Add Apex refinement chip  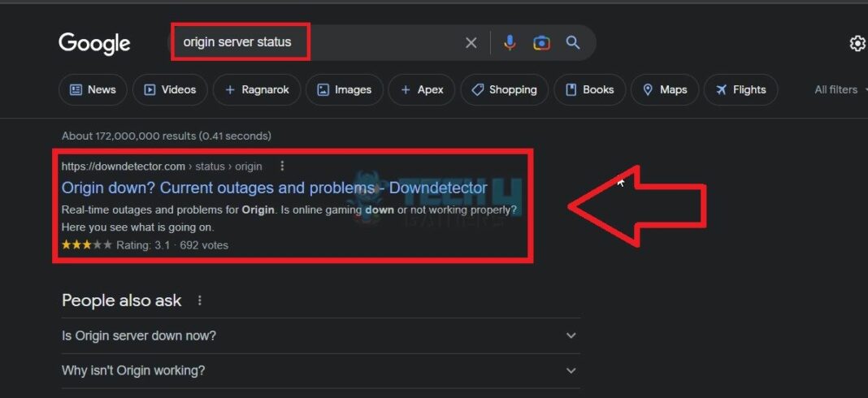[x=421, y=89]
